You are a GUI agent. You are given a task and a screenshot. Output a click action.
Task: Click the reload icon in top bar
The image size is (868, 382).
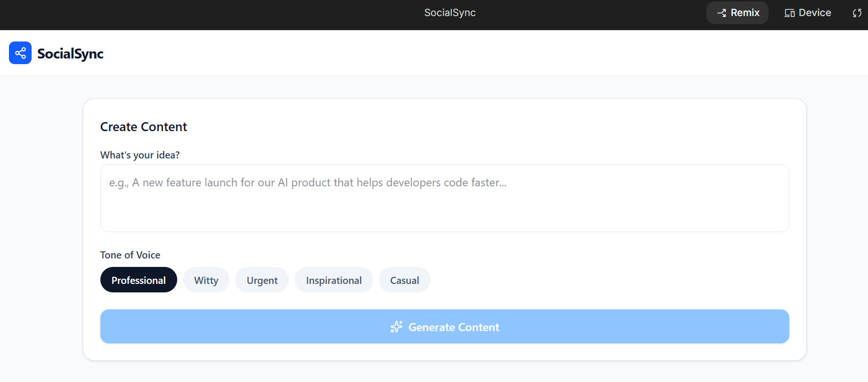click(857, 13)
